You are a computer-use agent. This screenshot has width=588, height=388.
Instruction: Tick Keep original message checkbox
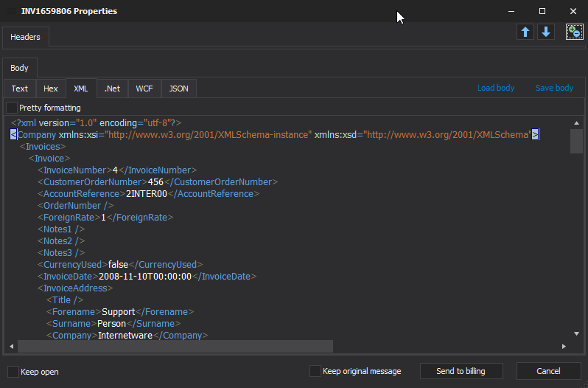[x=315, y=371]
